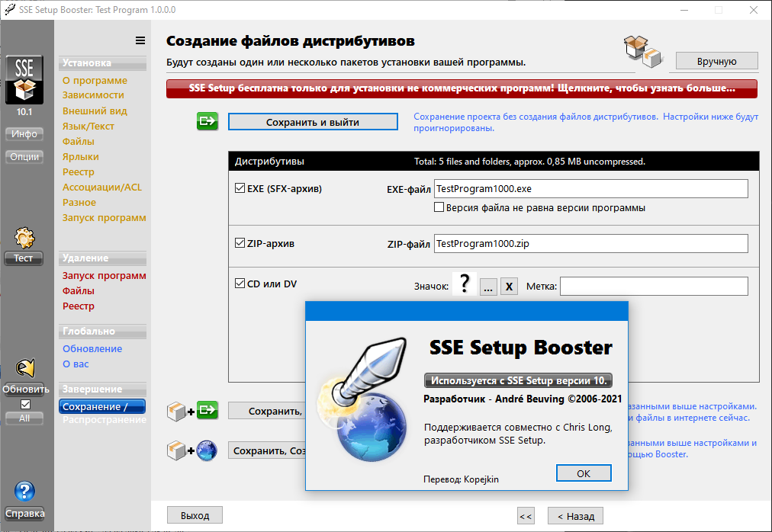The width and height of the screenshot is (772, 532).
Task: Open 'Ассоциации/ACL' section
Action: pyautogui.click(x=102, y=187)
